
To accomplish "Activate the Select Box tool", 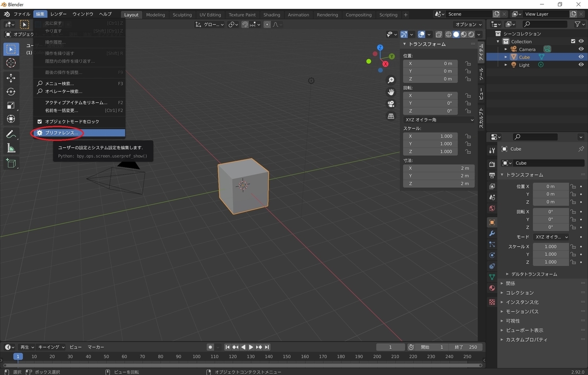I will pyautogui.click(x=11, y=49).
